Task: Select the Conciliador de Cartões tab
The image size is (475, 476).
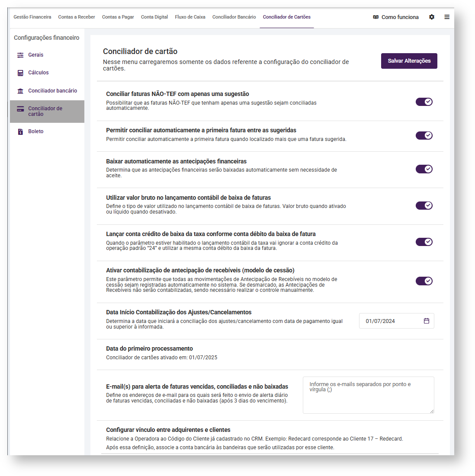Action: pos(287,17)
